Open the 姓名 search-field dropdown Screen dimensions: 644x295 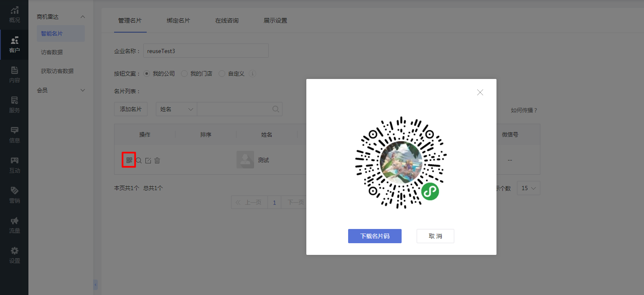tap(176, 109)
